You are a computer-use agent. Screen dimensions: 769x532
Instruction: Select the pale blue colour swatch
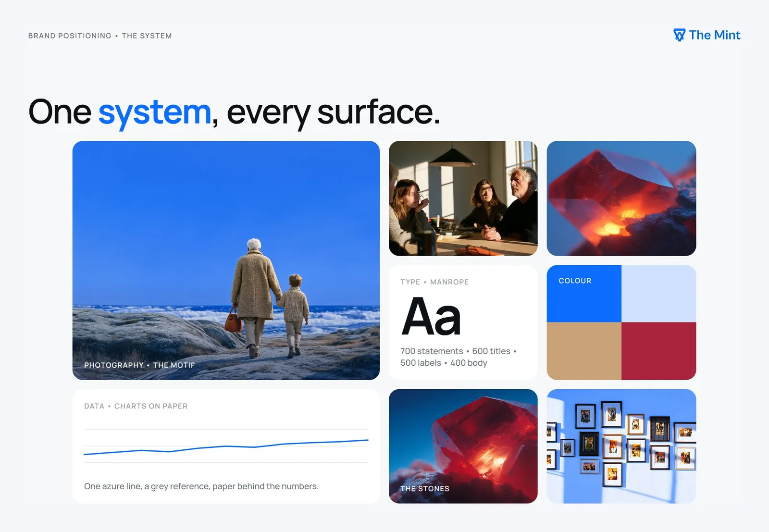(659, 294)
